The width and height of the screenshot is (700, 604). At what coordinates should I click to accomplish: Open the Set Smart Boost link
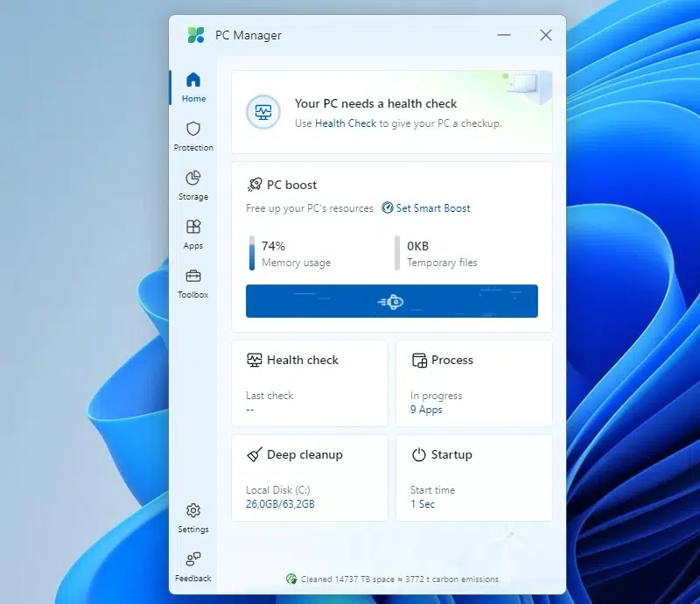(x=432, y=208)
